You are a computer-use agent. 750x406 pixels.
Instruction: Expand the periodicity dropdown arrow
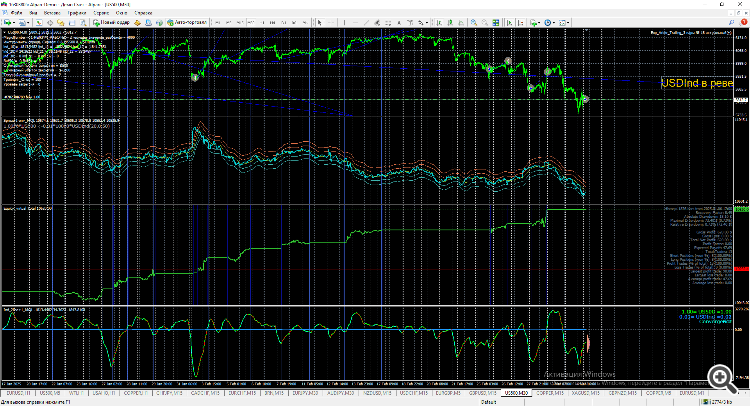(554, 22)
